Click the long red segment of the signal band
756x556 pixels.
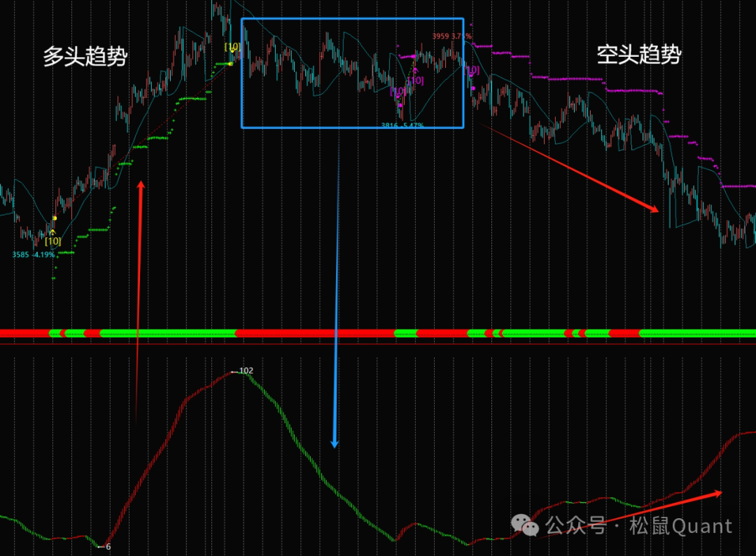click(315, 333)
